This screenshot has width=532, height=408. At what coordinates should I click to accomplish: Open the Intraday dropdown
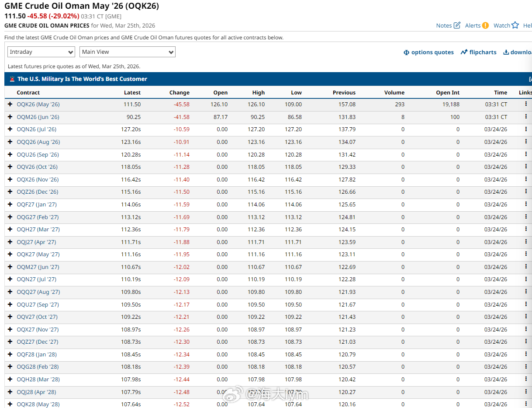tap(41, 52)
